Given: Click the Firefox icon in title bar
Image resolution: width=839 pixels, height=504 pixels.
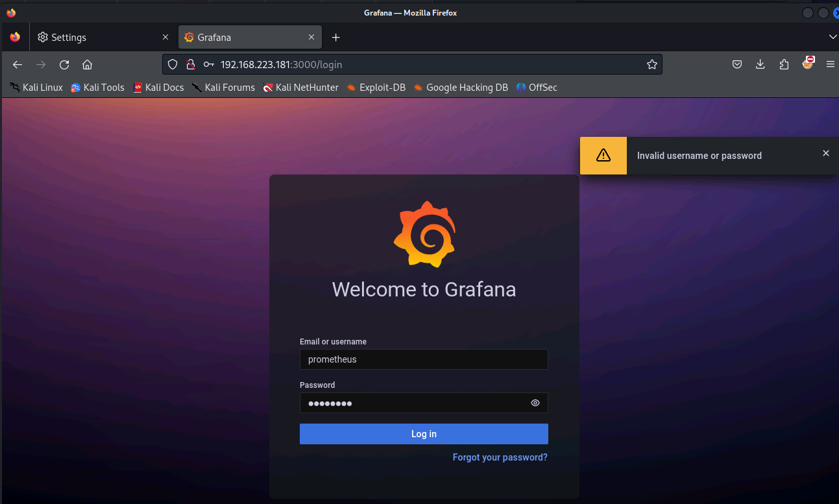Looking at the screenshot, I should click(10, 13).
